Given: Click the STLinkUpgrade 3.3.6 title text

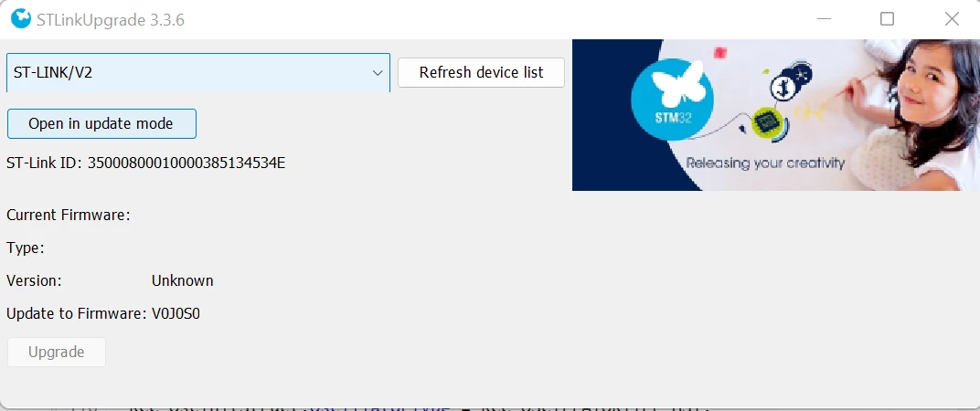Looking at the screenshot, I should click(x=112, y=20).
